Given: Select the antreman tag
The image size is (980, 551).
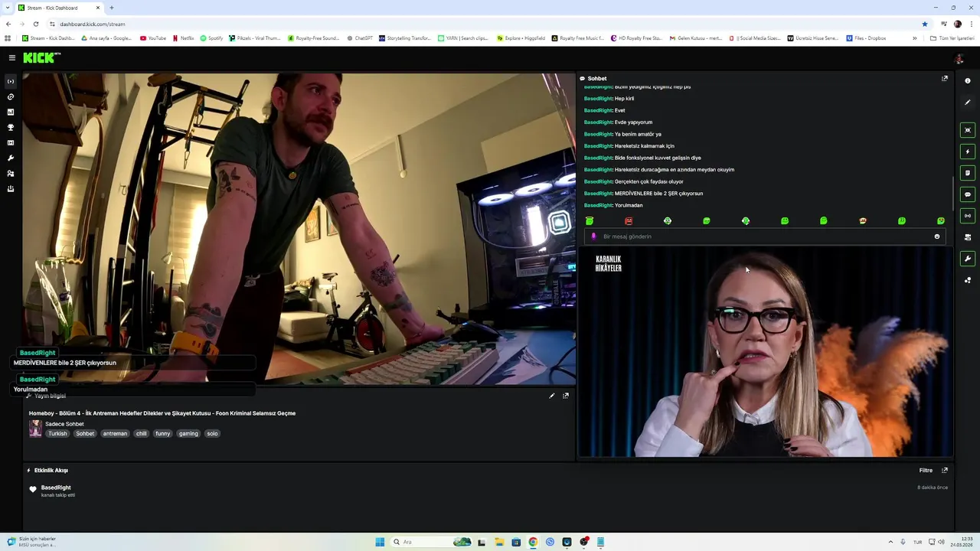Looking at the screenshot, I should [x=115, y=434].
